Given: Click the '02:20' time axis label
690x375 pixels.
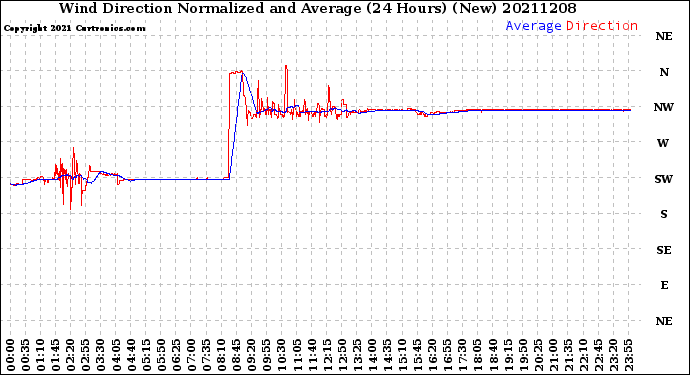Looking at the screenshot, I should [70, 355].
